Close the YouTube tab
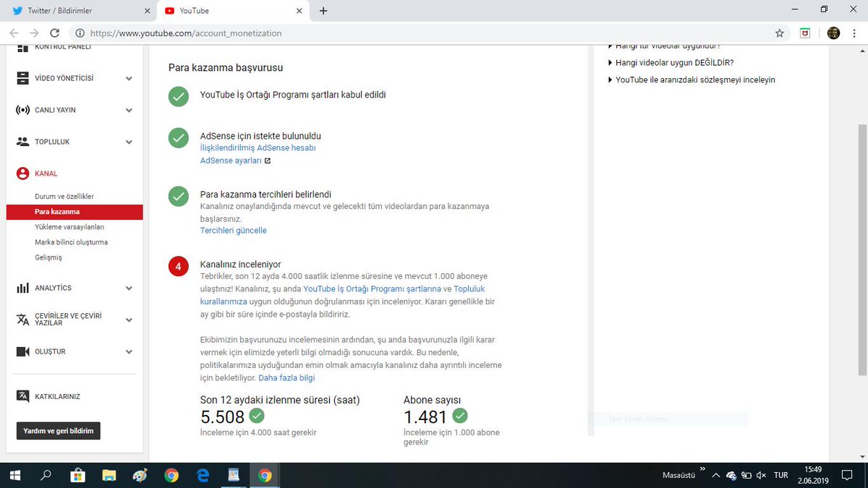Viewport: 868px width, 488px height. coord(299,11)
